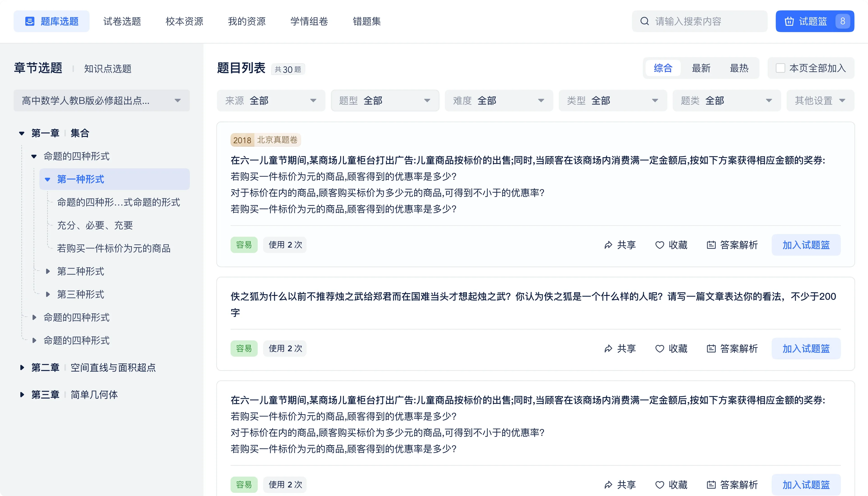868x496 pixels.
Task: Click the 题库选题 list icon
Action: [x=30, y=21]
